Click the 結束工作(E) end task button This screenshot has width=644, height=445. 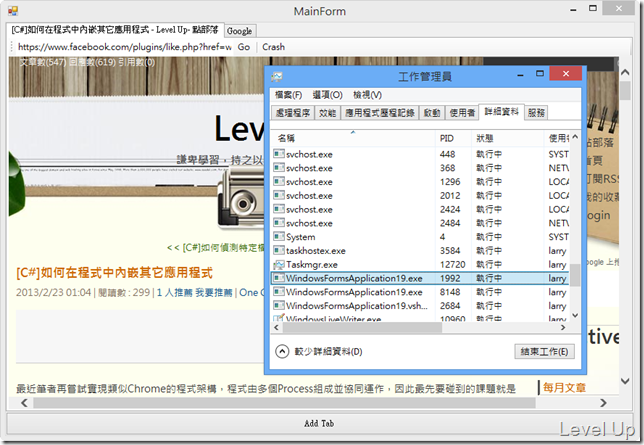coord(544,352)
